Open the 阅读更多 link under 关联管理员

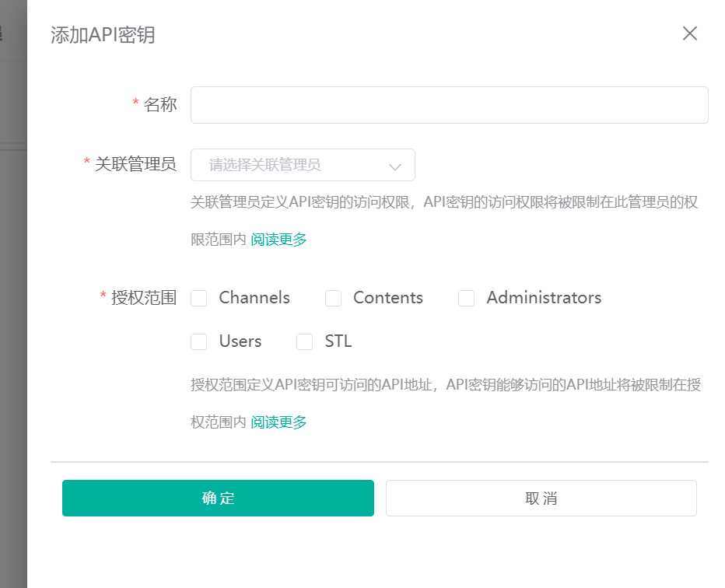[278, 239]
